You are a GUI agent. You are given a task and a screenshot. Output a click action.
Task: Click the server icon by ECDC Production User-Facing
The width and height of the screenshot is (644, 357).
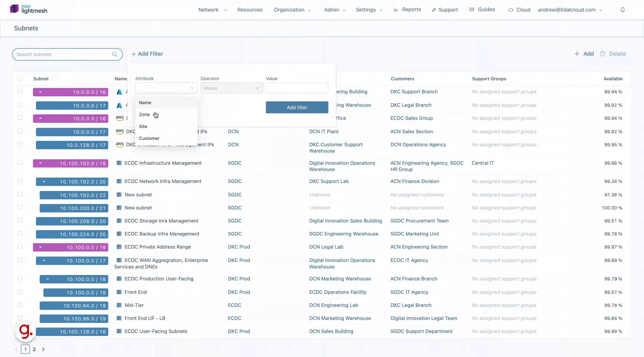pyautogui.click(x=119, y=279)
